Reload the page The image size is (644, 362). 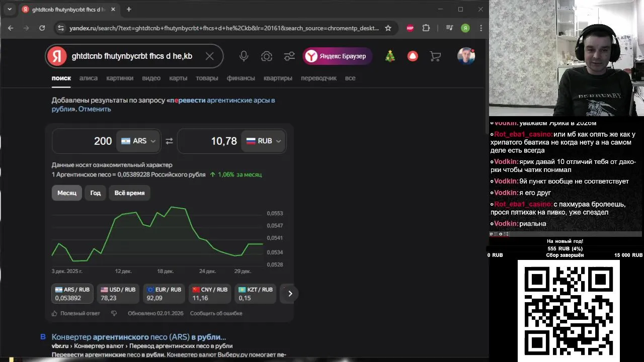42,28
